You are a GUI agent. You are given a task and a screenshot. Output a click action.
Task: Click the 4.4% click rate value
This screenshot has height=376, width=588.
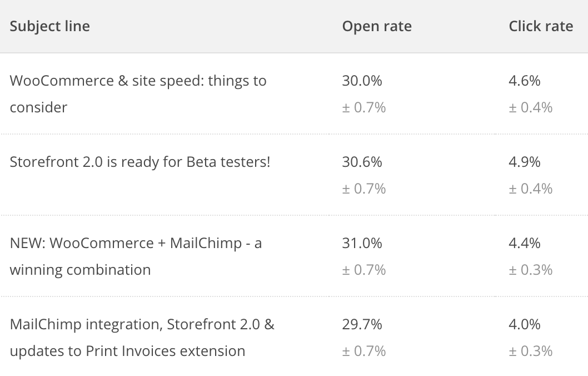pos(524,243)
